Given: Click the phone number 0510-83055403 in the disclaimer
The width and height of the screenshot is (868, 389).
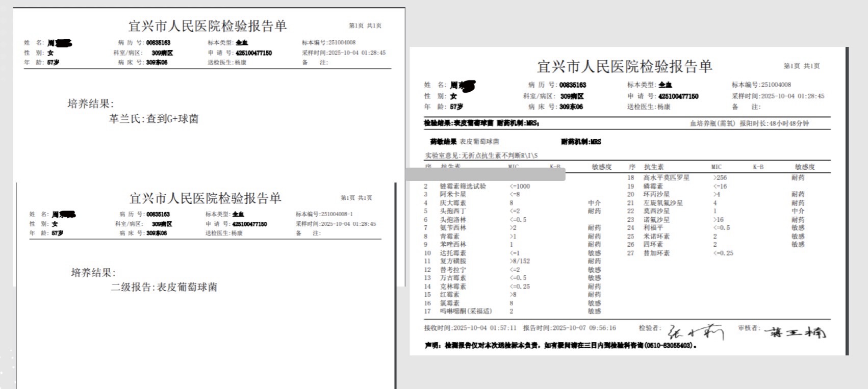Looking at the screenshot, I should click(x=669, y=346).
